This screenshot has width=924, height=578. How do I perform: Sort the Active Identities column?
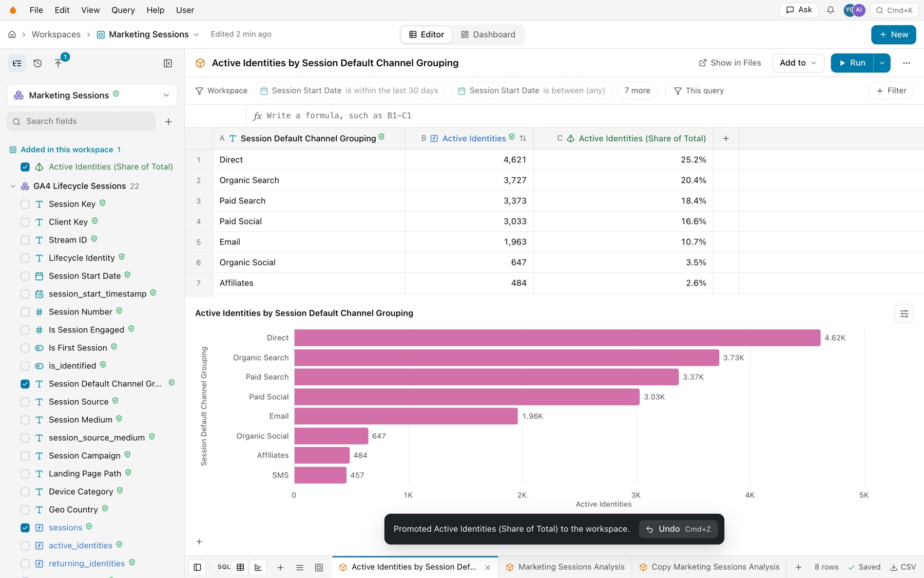(x=523, y=138)
